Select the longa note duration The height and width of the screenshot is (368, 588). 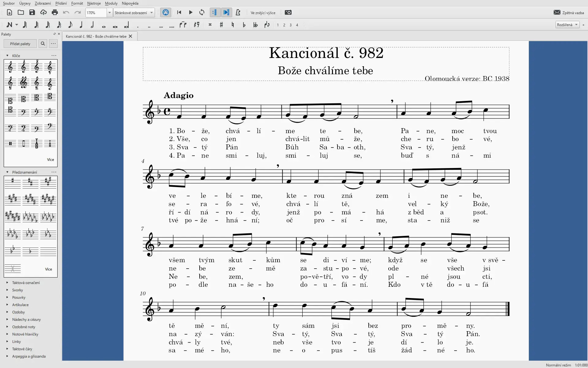click(x=126, y=25)
